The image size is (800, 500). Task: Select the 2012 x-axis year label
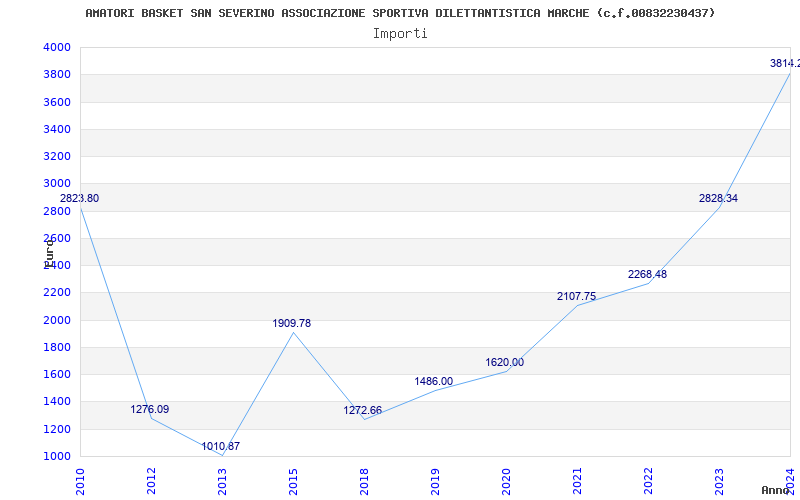pyautogui.click(x=151, y=481)
